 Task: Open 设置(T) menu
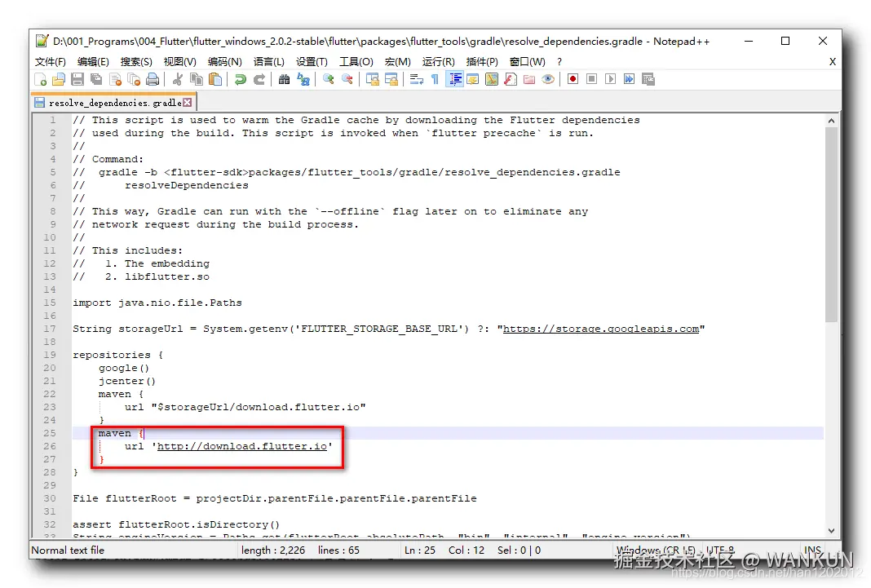(x=312, y=62)
